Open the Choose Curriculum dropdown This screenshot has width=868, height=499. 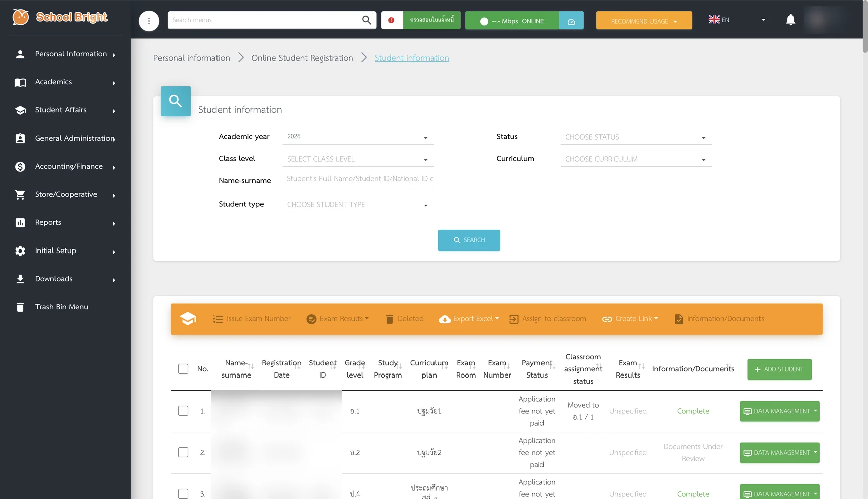636,159
